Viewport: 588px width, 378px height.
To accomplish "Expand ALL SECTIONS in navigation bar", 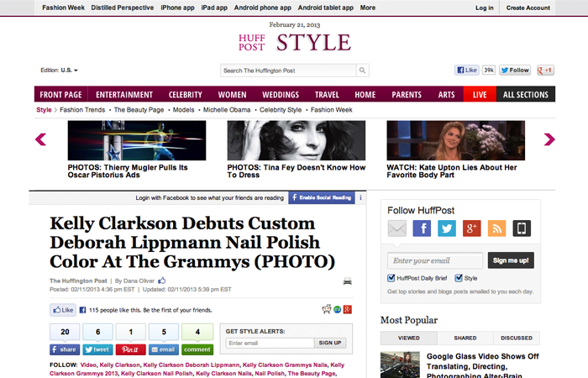I will pos(526,94).
